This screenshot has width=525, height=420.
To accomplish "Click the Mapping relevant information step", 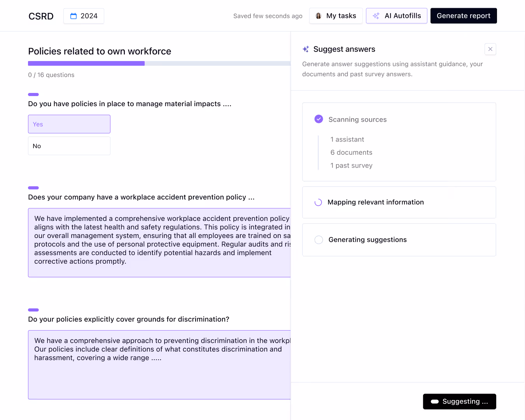I will coord(399,202).
